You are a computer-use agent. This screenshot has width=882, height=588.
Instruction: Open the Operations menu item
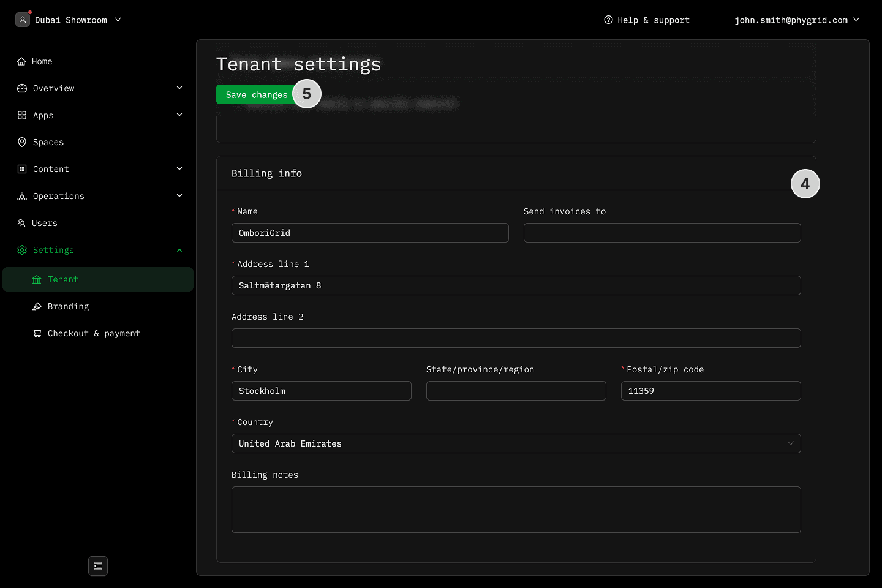pos(59,196)
